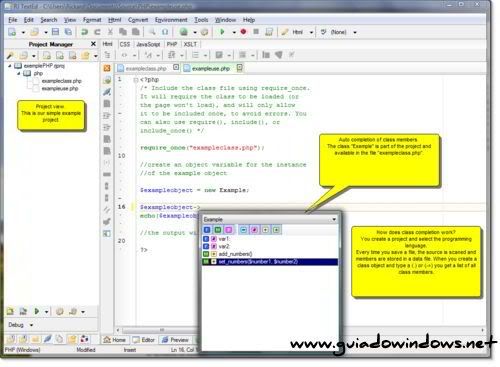The width and height of the screenshot is (500, 367).
Task: Click the globe browser preview icon
Action: [183, 32]
